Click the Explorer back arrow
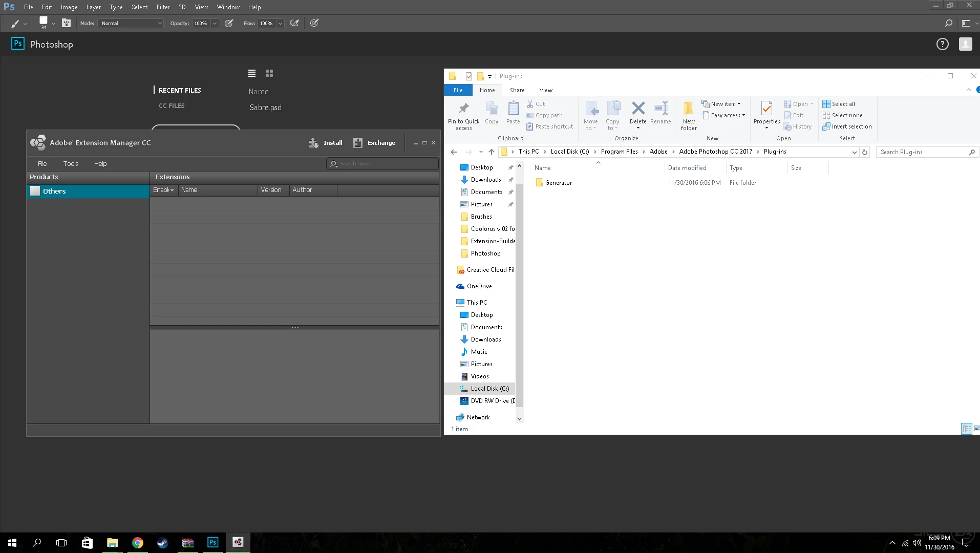Viewport: 980px width, 553px height. pos(454,152)
